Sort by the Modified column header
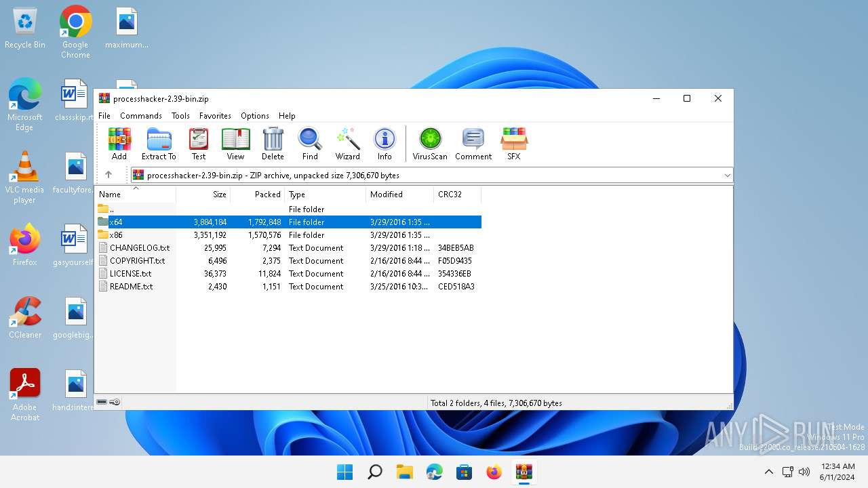This screenshot has width=868, height=488. pos(400,195)
